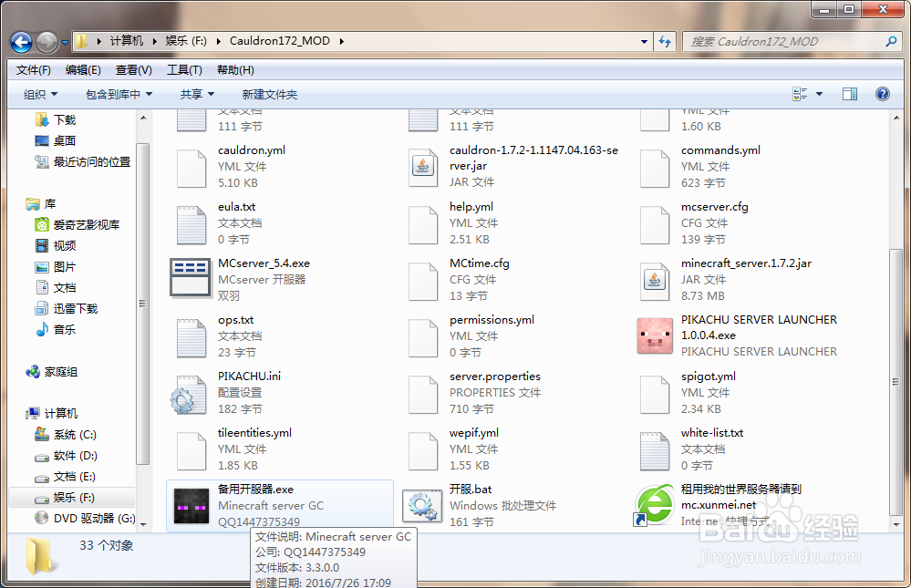Select 视频 library in the navigation pane
The image size is (911, 588).
65,245
